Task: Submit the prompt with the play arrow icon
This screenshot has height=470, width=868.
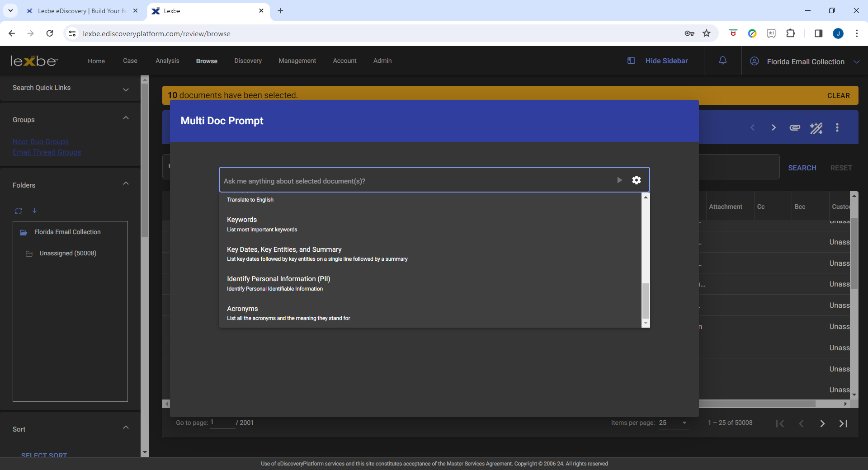Action: pyautogui.click(x=619, y=180)
